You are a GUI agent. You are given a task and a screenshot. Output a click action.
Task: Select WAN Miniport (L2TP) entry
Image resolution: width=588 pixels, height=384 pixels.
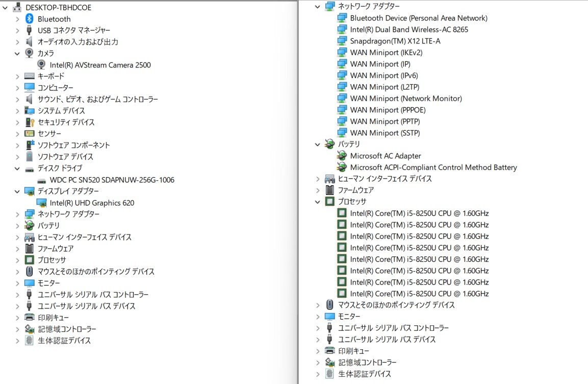coord(385,87)
